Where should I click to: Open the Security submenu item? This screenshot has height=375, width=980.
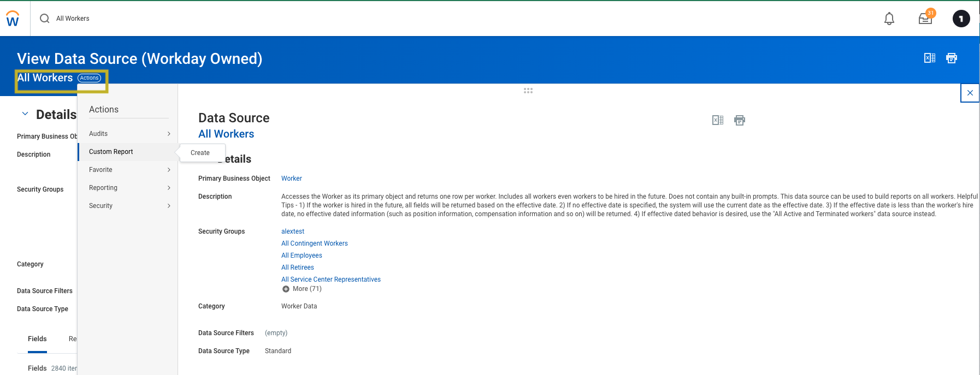129,206
